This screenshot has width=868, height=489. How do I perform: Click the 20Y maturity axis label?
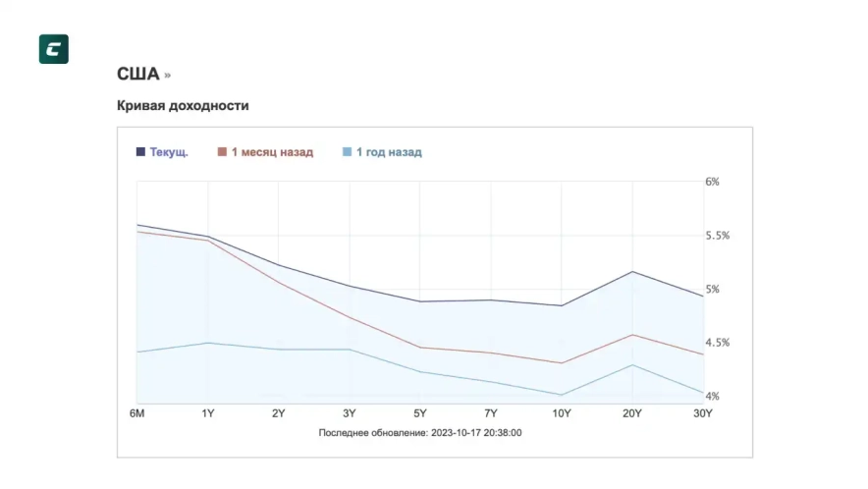click(631, 413)
